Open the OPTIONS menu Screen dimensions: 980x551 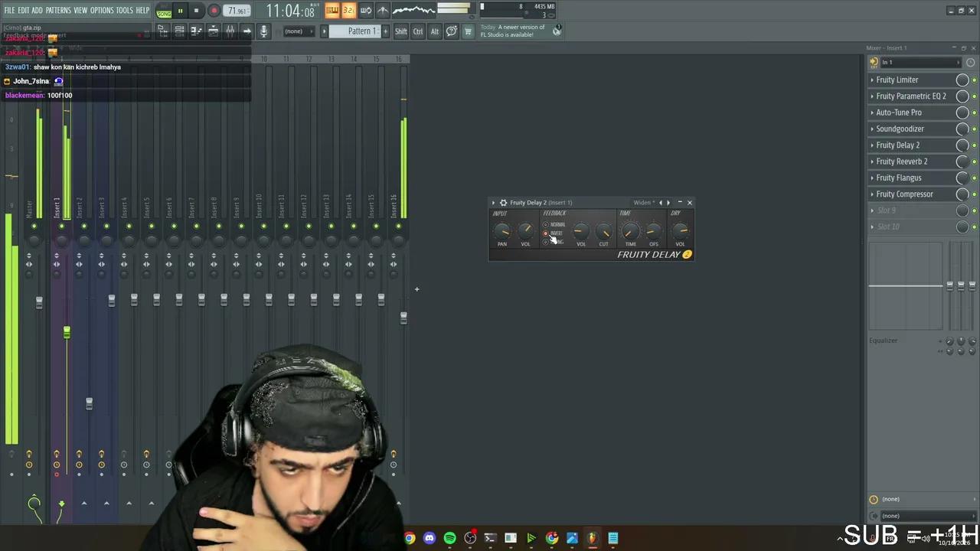102,10
